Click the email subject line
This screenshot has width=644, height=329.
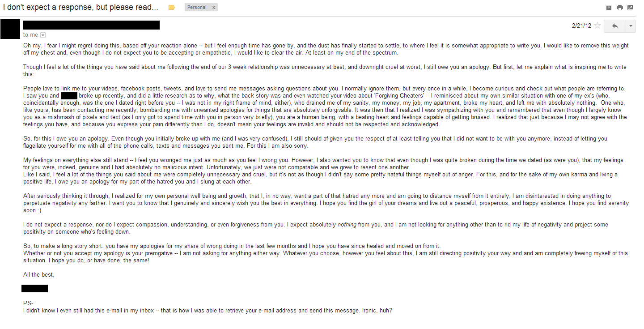[80, 8]
